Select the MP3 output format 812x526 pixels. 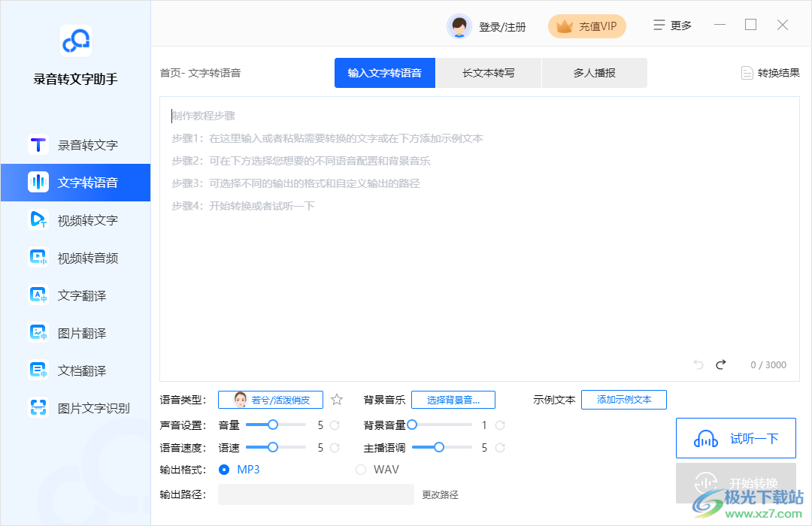tap(225, 470)
